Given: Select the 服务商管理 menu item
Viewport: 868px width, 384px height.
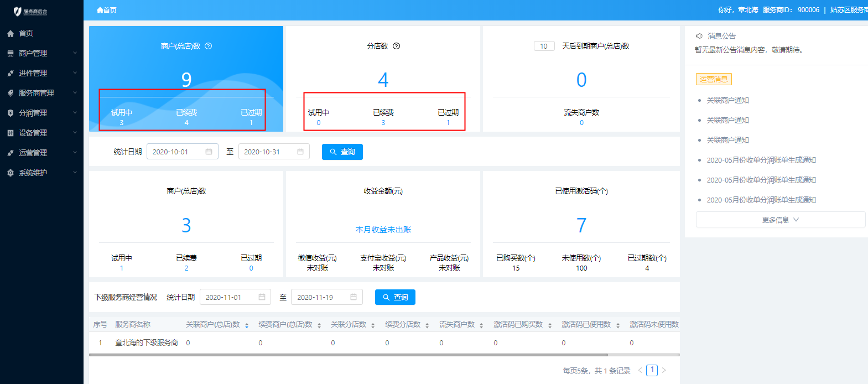Looking at the screenshot, I should 37,93.
